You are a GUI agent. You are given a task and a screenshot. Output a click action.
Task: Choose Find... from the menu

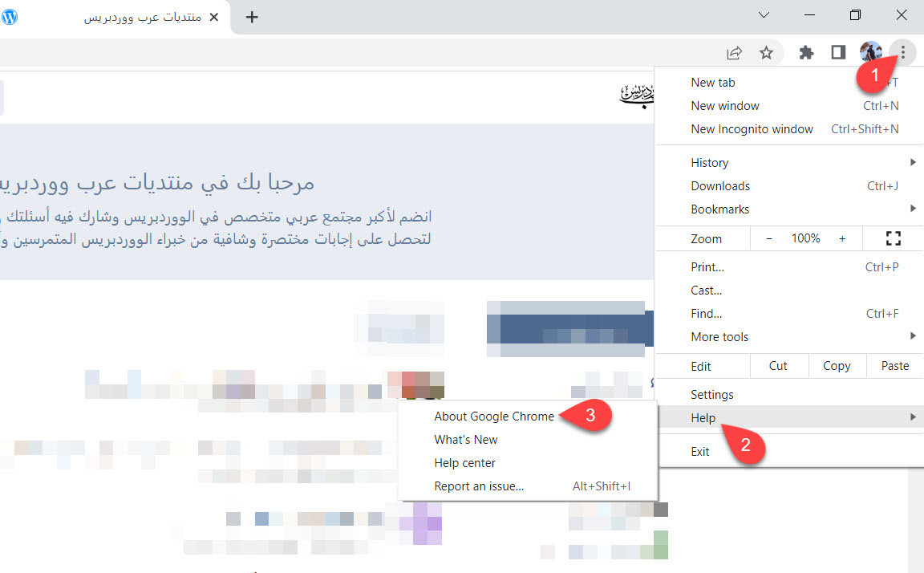click(789, 314)
